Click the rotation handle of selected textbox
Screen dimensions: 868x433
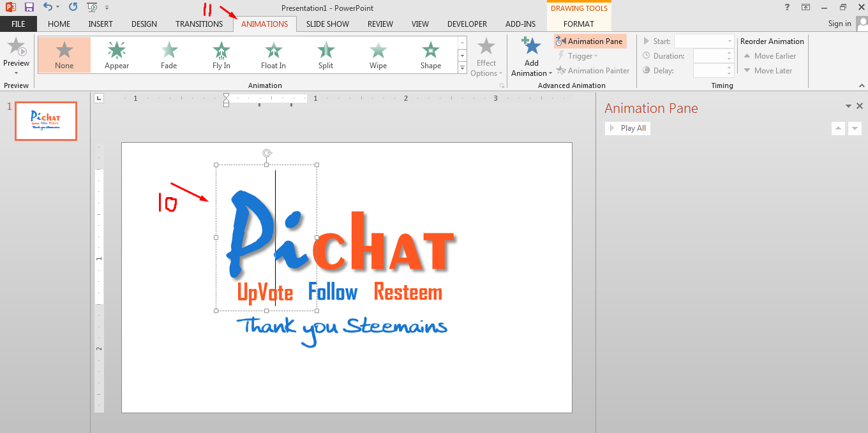(x=267, y=153)
